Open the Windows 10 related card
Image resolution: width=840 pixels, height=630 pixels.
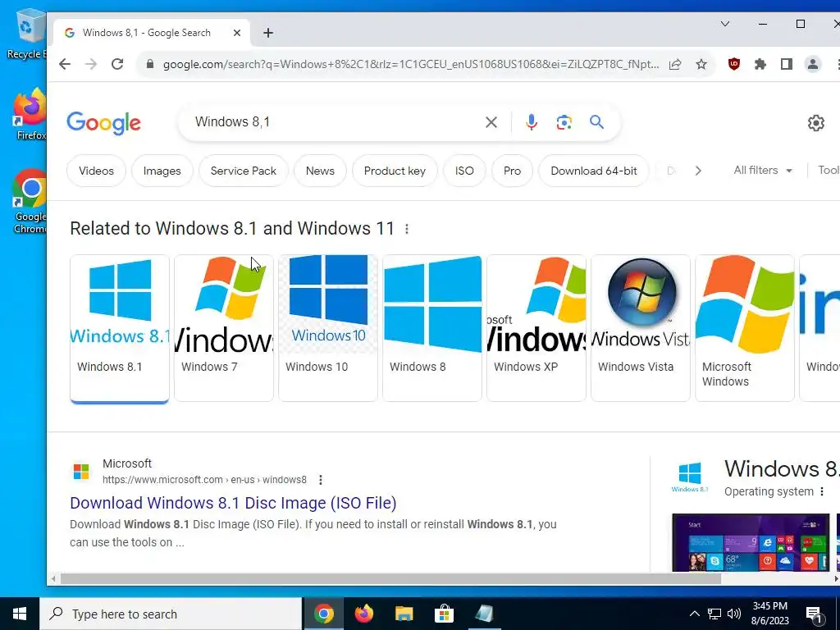tap(328, 328)
